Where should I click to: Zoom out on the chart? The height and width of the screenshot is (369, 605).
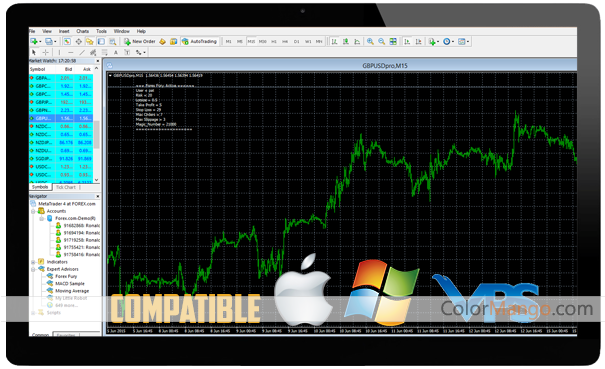tap(382, 41)
